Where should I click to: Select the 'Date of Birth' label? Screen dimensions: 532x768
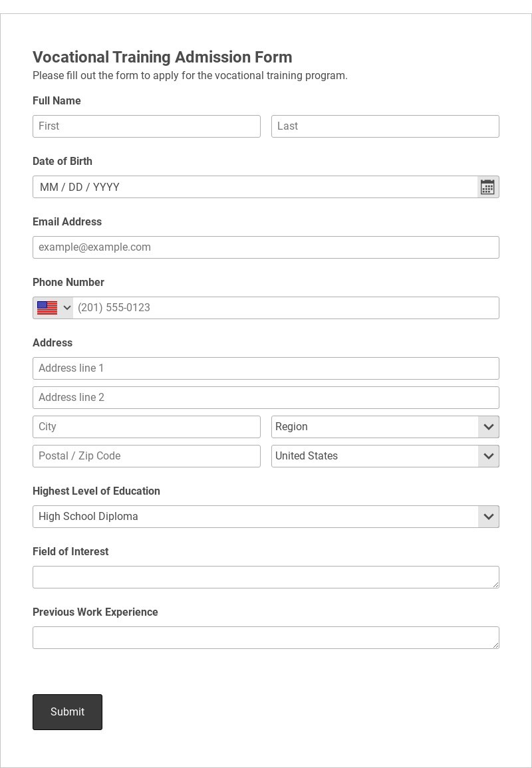click(63, 161)
